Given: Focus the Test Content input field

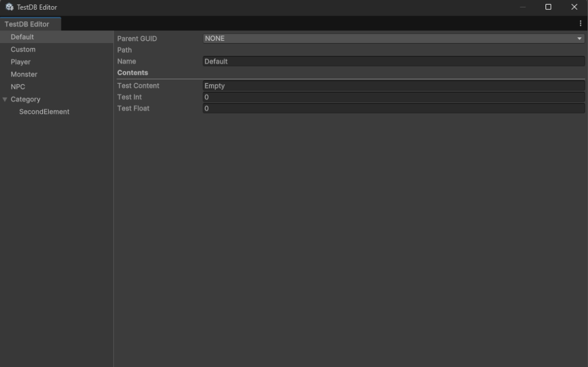Looking at the screenshot, I should (x=393, y=86).
